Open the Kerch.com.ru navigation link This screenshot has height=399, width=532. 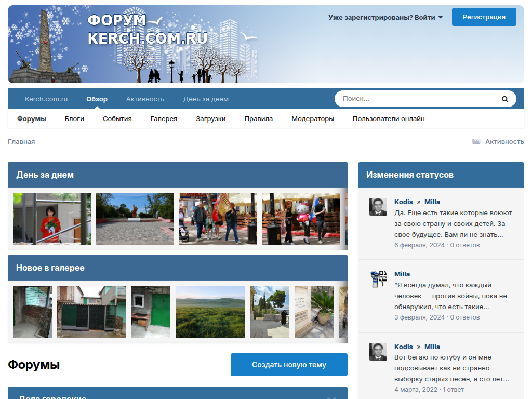46,99
